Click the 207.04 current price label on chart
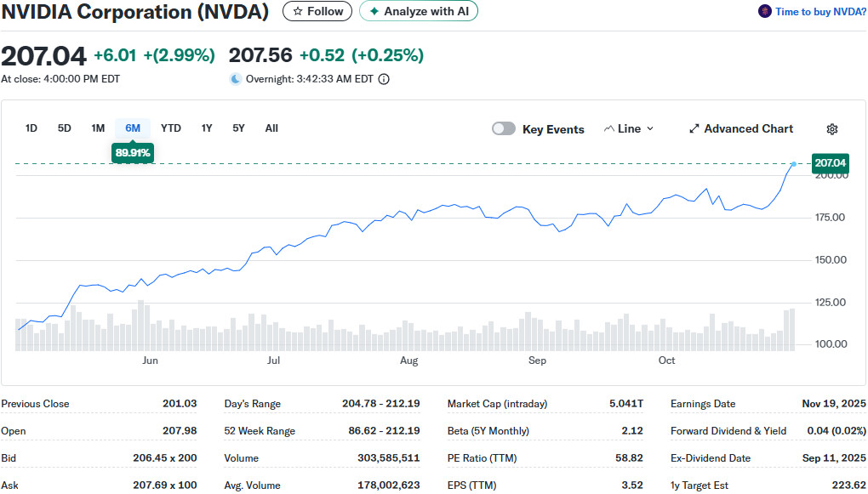The height and width of the screenshot is (494, 868). tap(831, 163)
